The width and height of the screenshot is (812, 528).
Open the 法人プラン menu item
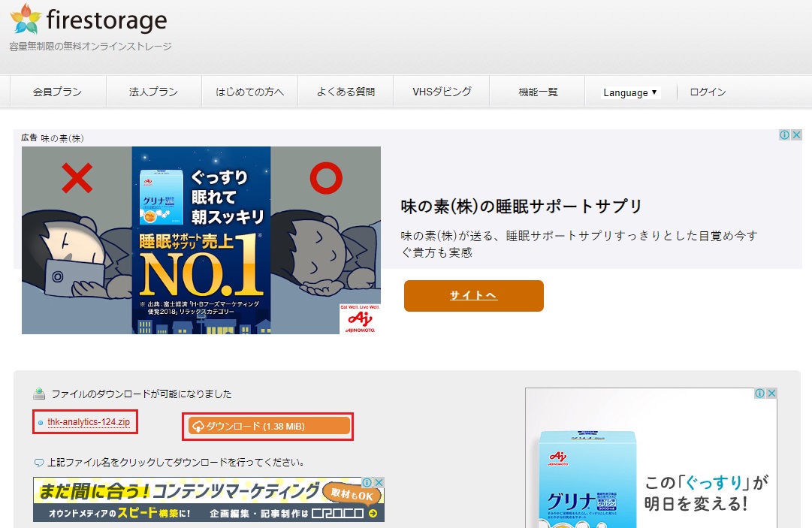coord(153,92)
